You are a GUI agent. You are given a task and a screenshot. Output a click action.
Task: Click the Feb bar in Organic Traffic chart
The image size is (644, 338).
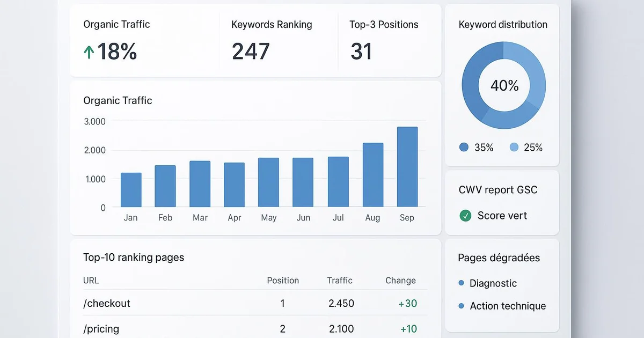(x=165, y=186)
